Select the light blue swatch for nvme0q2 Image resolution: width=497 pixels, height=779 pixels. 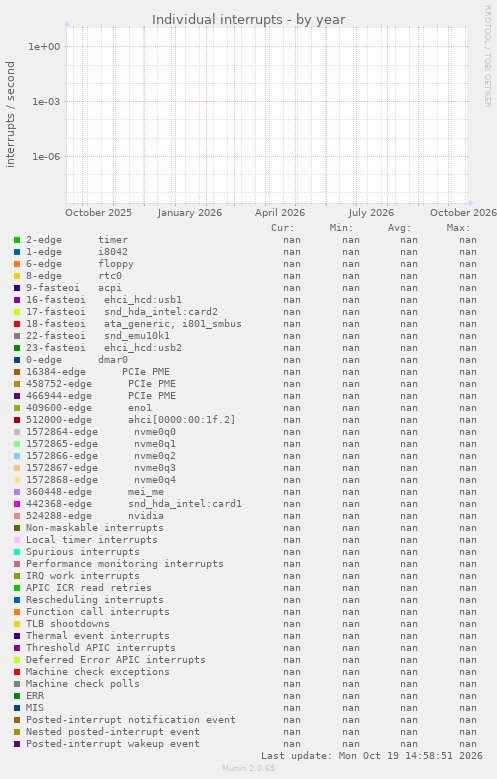click(x=17, y=456)
